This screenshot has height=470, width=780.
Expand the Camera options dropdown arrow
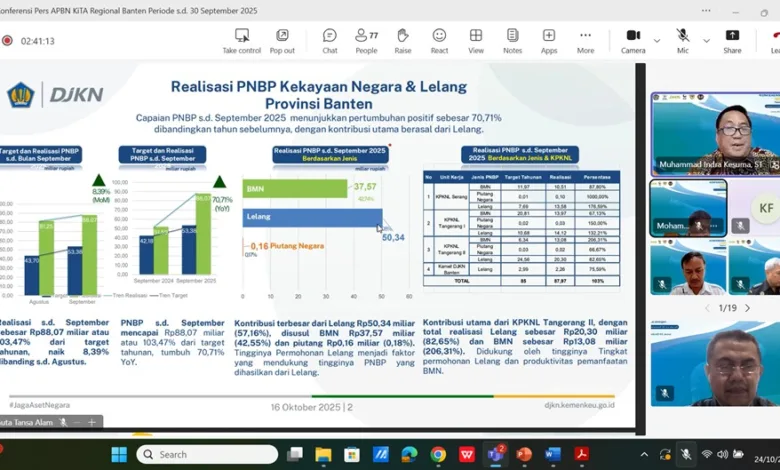(x=657, y=41)
